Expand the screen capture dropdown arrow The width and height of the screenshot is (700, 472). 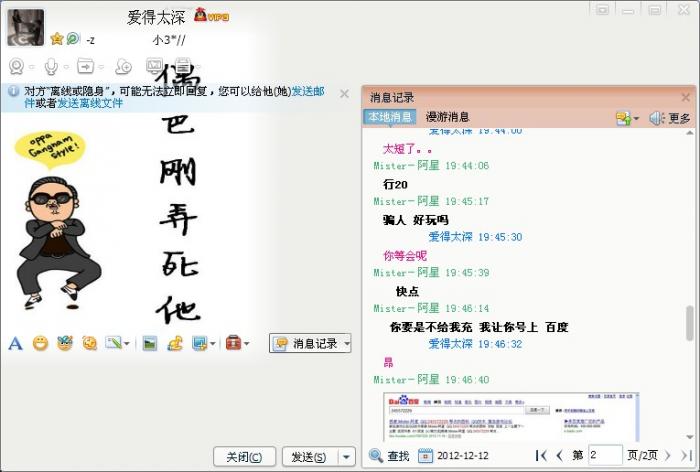(212, 344)
